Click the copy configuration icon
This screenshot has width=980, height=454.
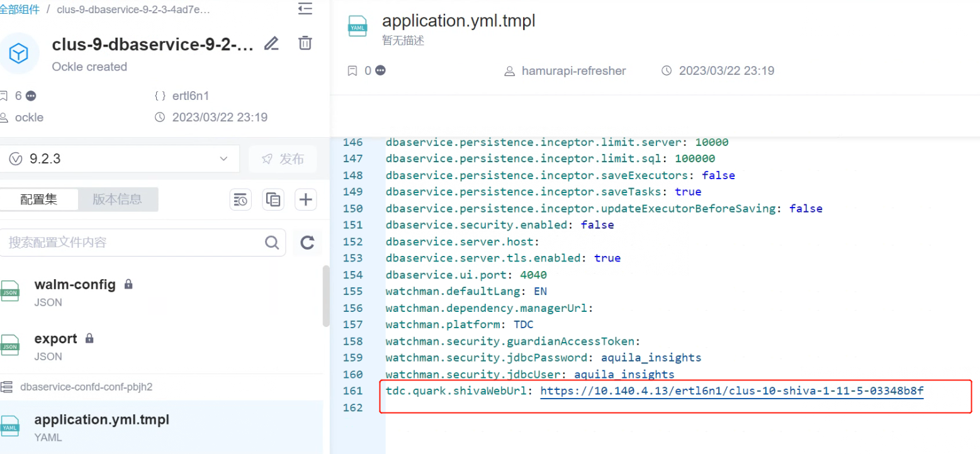pos(273,200)
